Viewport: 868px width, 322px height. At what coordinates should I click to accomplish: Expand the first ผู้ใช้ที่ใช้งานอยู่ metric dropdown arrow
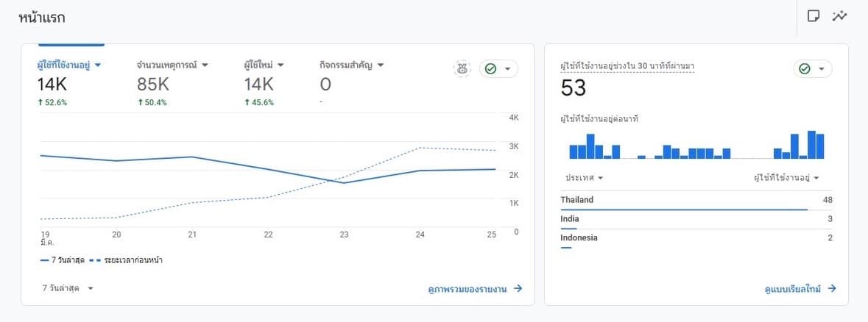tap(98, 65)
